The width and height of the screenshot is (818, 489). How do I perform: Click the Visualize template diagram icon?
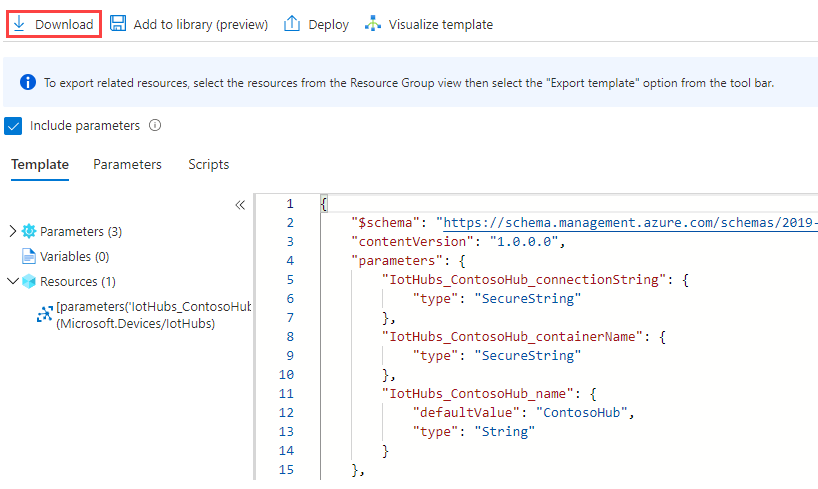373,24
